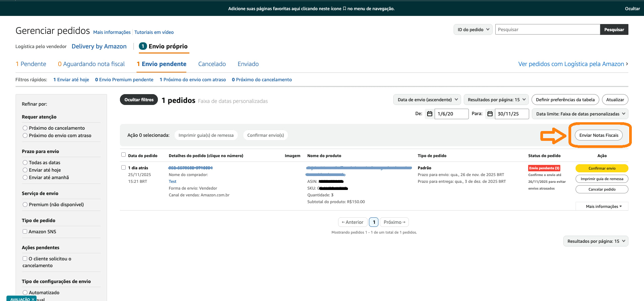Open the Data limite date range dropdown
Image resolution: width=644 pixels, height=301 pixels.
580,114
